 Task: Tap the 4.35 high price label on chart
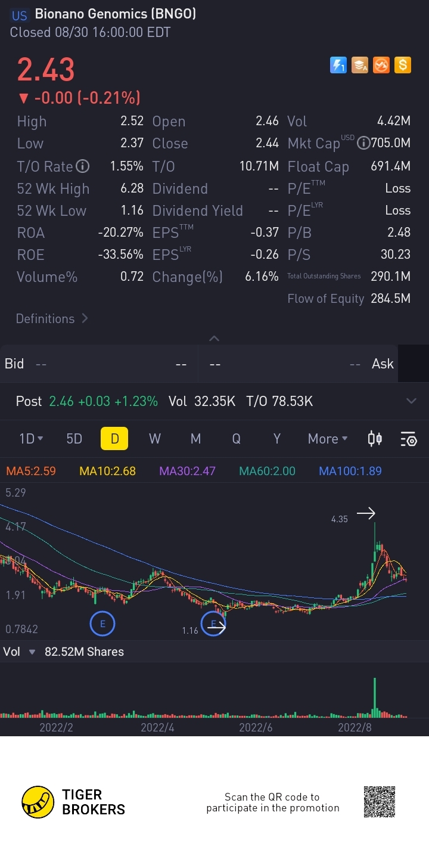[x=340, y=519]
